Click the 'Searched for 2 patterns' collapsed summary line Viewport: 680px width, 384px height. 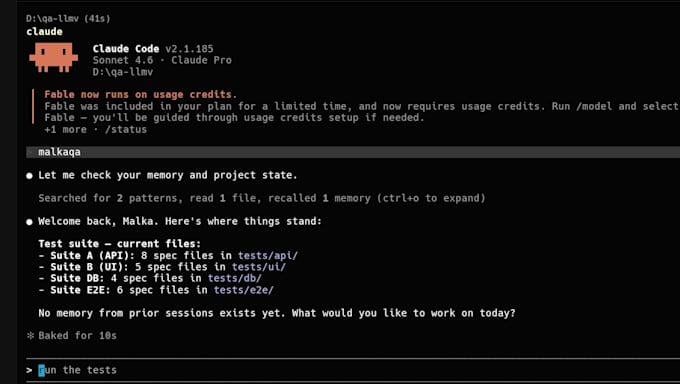point(262,198)
